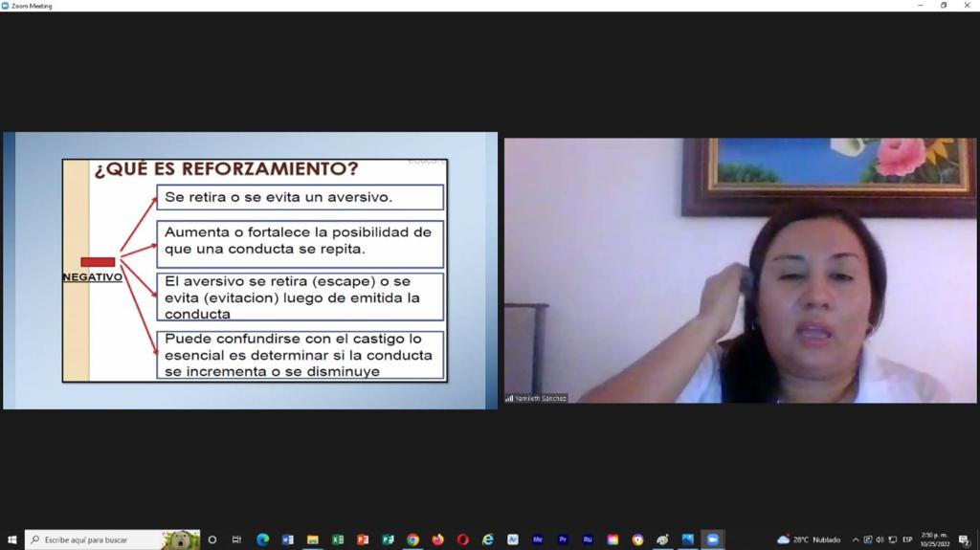Open Internet Explorer from the taskbar
Viewport: 980px width, 550px height.
point(487,539)
